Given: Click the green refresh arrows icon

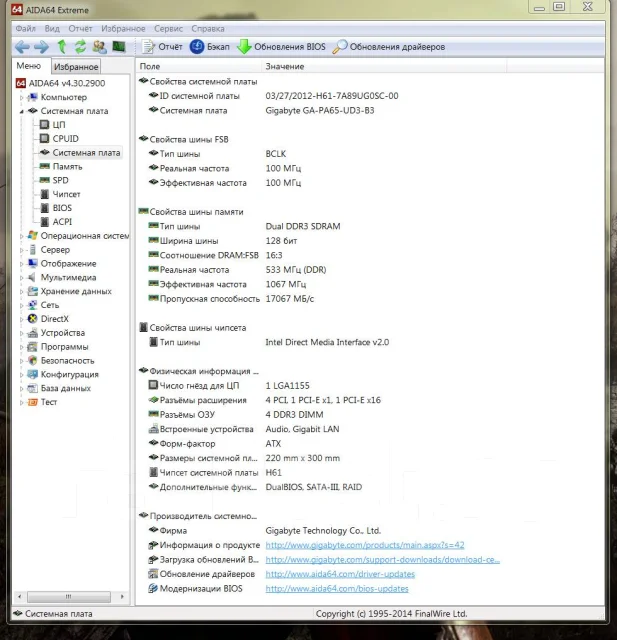Looking at the screenshot, I should 80,47.
